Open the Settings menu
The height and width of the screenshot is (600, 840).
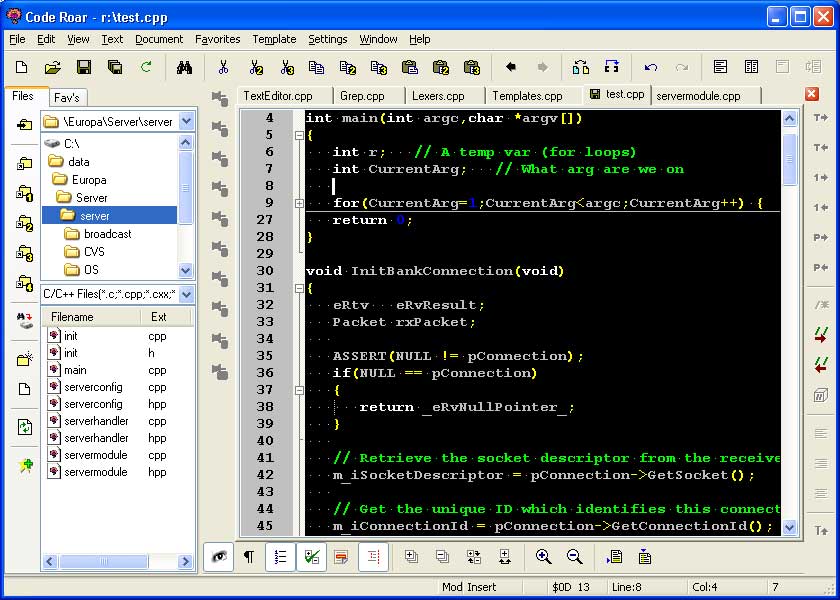click(x=328, y=39)
